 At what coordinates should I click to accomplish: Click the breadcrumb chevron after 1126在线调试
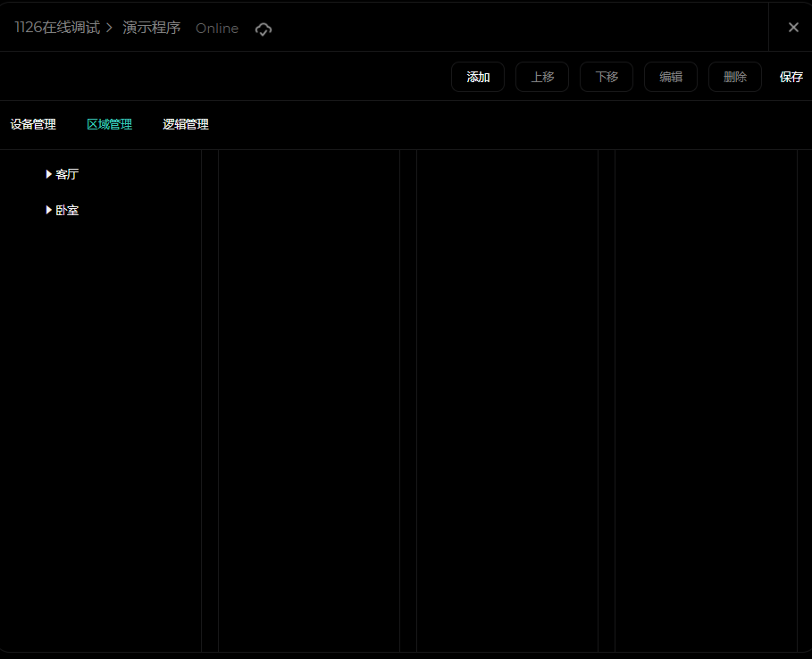(x=110, y=28)
